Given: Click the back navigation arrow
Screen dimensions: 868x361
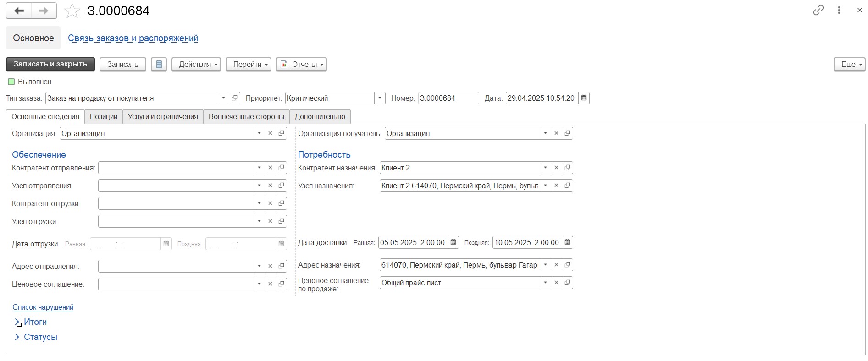Looking at the screenshot, I should point(19,11).
